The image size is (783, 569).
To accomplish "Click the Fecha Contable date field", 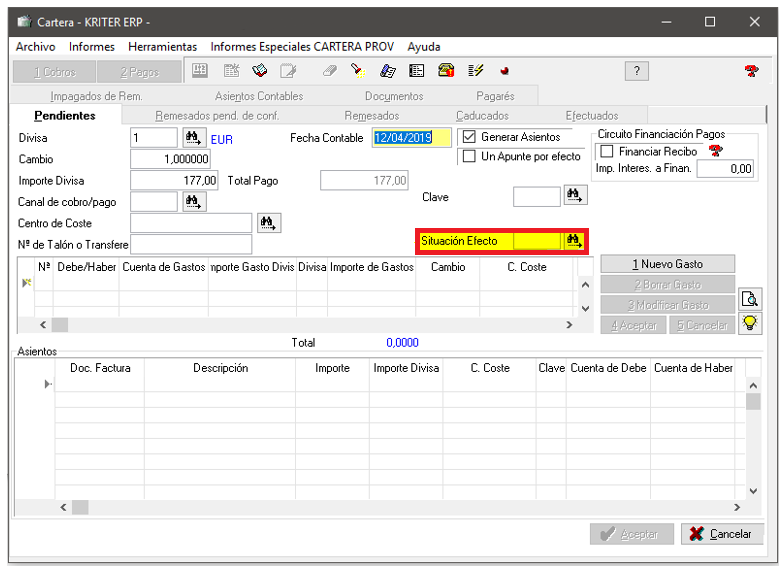I will pyautogui.click(x=411, y=137).
